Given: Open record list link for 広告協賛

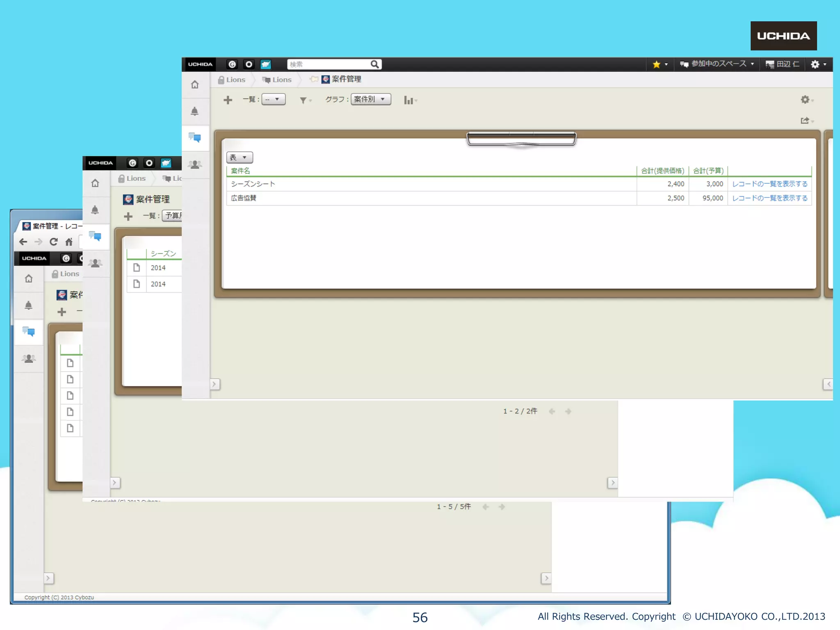Looking at the screenshot, I should (x=769, y=198).
